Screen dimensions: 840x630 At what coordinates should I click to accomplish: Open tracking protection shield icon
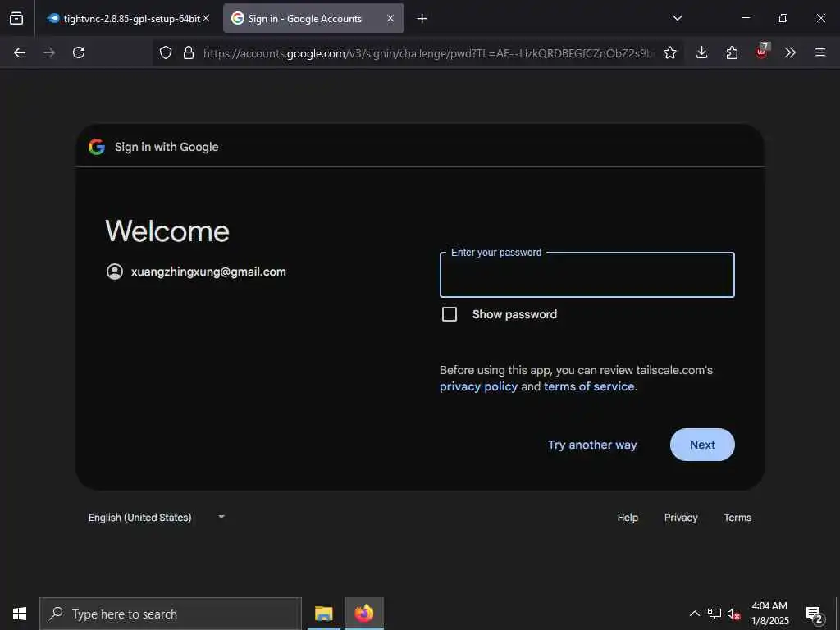tap(166, 52)
